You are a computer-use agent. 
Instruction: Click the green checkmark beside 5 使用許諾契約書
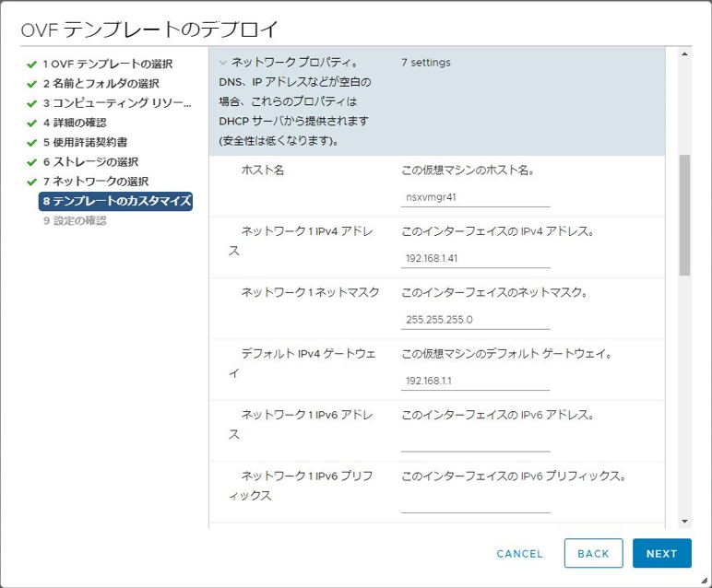click(31, 143)
